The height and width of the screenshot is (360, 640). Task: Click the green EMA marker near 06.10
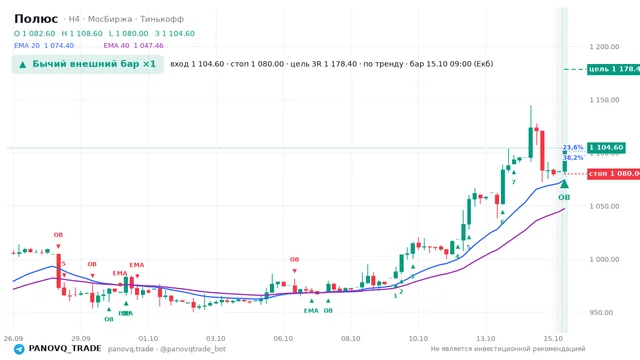pyautogui.click(x=311, y=311)
